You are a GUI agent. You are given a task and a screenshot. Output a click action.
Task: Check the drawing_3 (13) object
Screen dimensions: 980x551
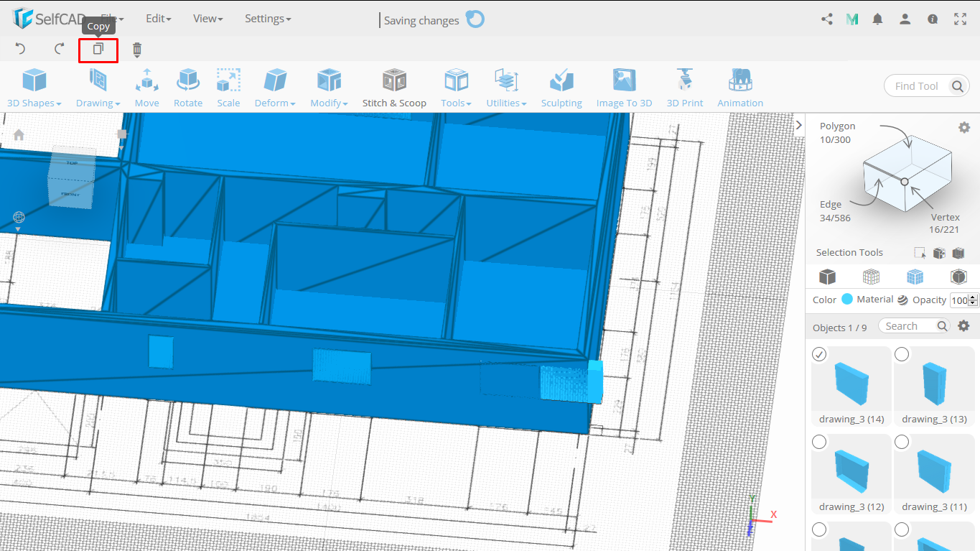902,354
